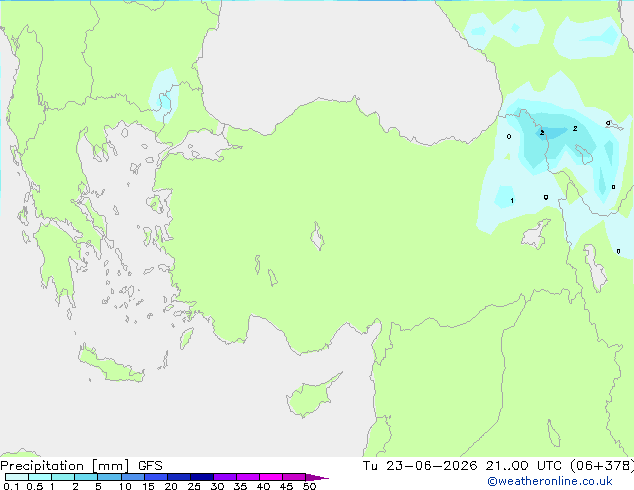Click the legend label '10'

click(125, 486)
